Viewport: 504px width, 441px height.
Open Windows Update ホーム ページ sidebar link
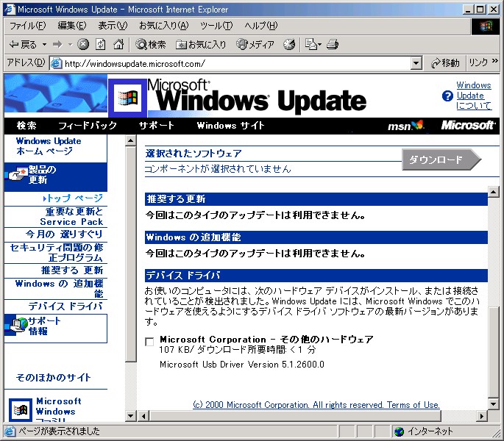pos(49,146)
